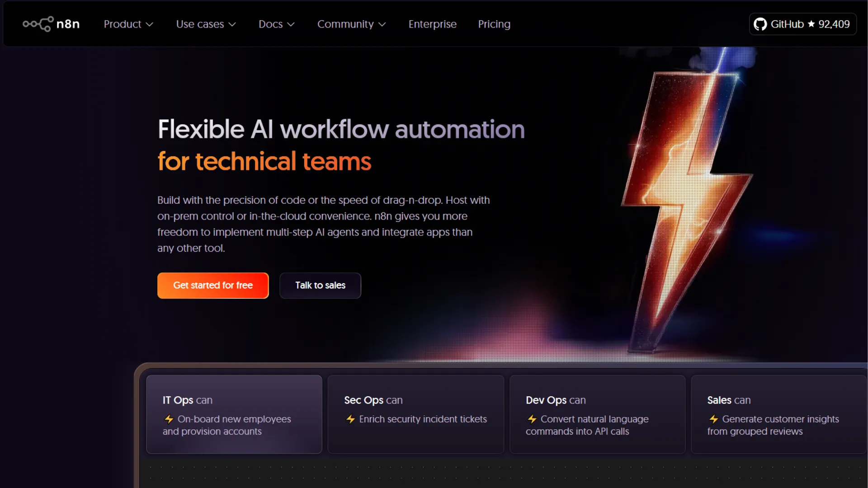Click the GitHub octocat icon

click(x=760, y=24)
